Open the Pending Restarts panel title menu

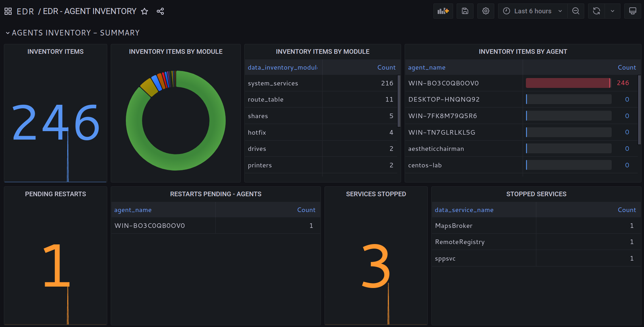point(56,194)
